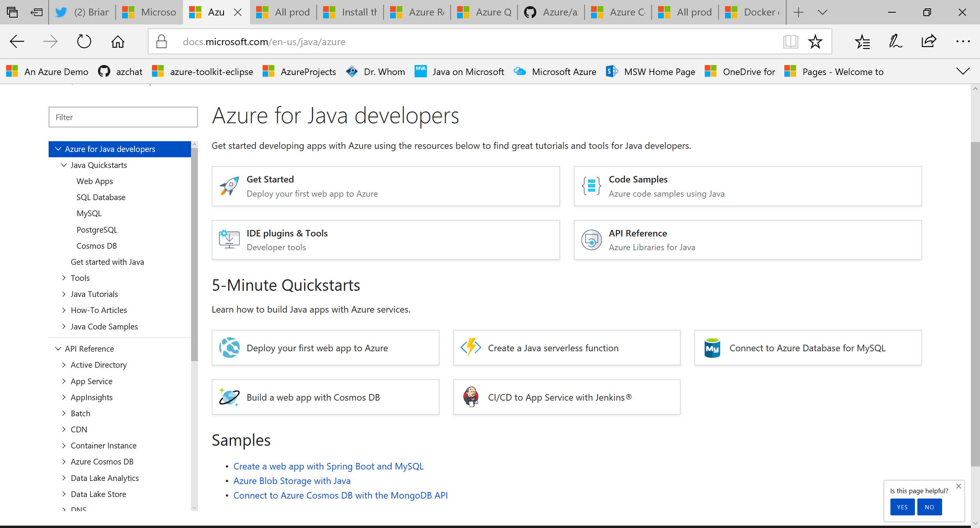The width and height of the screenshot is (980, 528).
Task: Expand the Active Directory node
Action: point(64,365)
